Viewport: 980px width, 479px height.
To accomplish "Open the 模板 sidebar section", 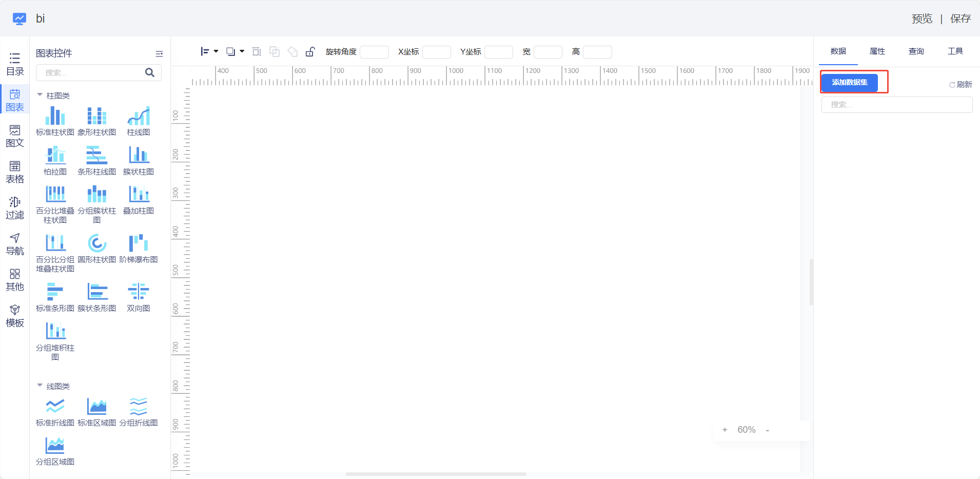I will tap(15, 316).
